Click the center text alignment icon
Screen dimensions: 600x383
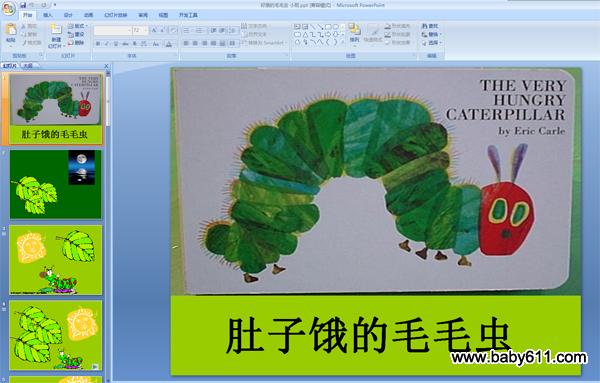pos(195,43)
